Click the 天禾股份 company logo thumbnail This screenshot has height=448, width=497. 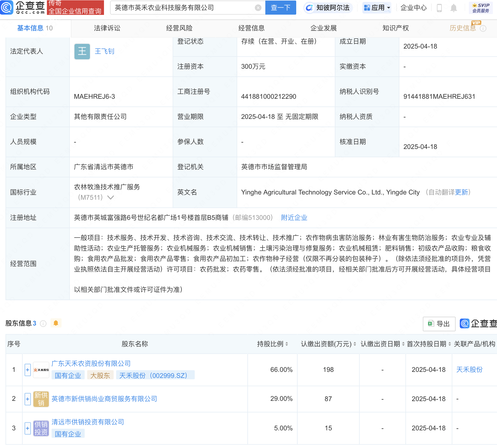click(41, 370)
